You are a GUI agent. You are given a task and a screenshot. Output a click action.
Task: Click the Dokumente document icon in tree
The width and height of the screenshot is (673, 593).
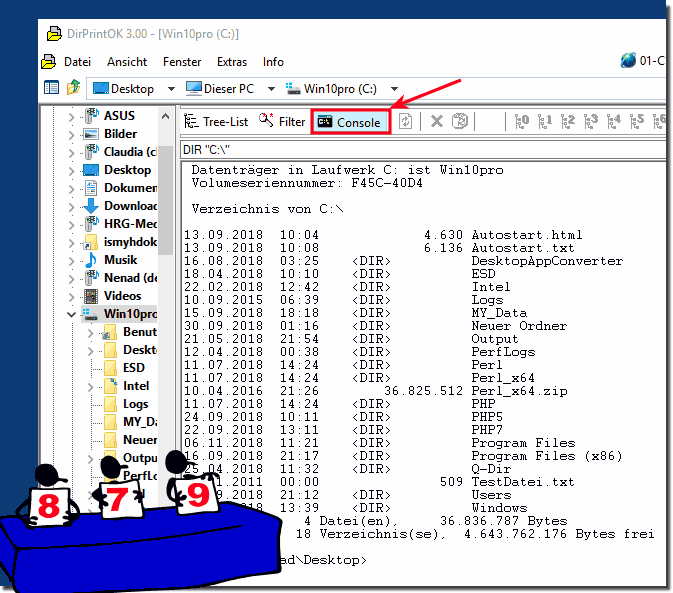91,188
